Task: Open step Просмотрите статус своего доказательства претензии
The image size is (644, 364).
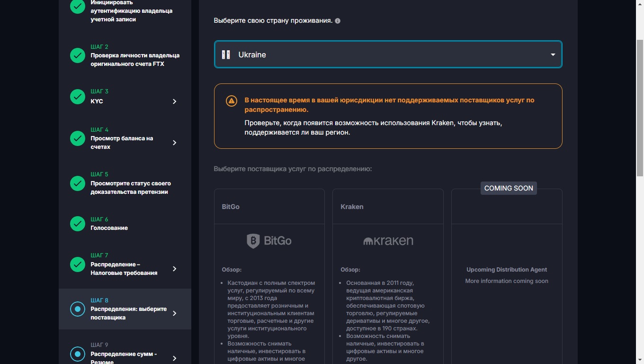Action: 131,188
